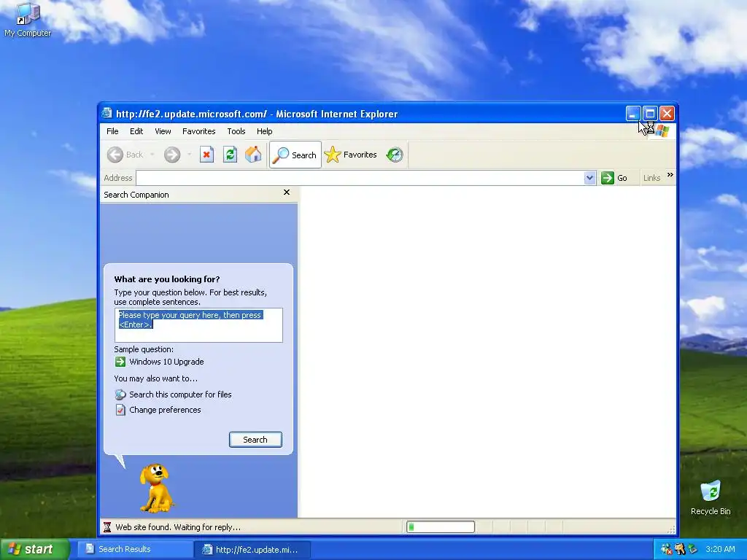747x560 pixels.
Task: Click the green arrow beside Windows 10 Upgrade
Action: click(120, 362)
